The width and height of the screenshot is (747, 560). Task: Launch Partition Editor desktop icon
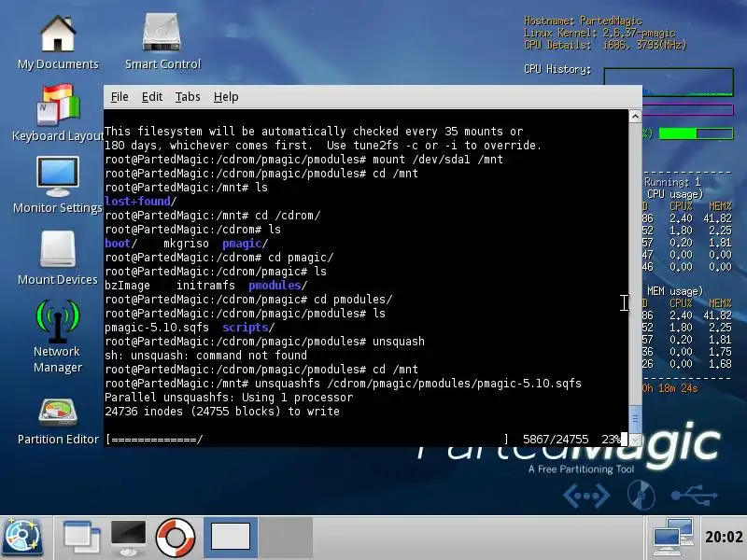point(58,422)
